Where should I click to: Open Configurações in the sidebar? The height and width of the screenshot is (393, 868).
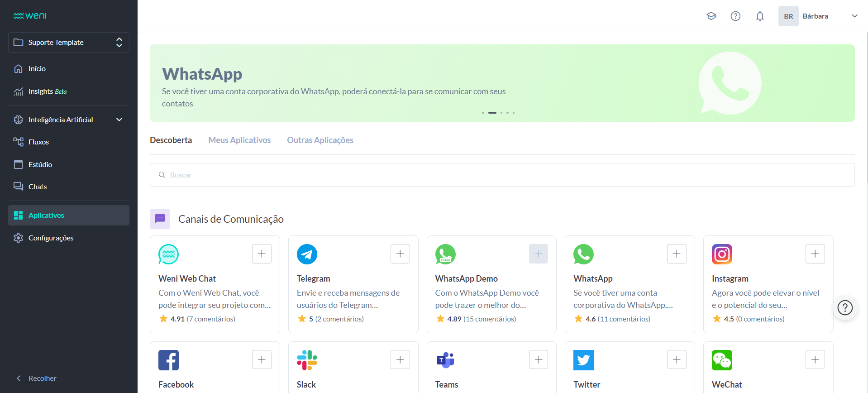coord(69,238)
